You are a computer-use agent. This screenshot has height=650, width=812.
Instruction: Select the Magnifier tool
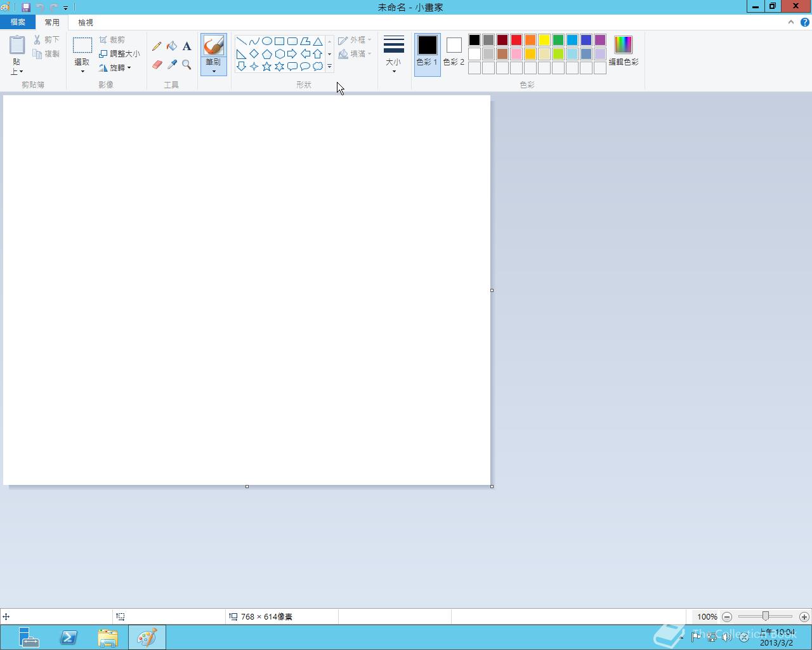(187, 65)
